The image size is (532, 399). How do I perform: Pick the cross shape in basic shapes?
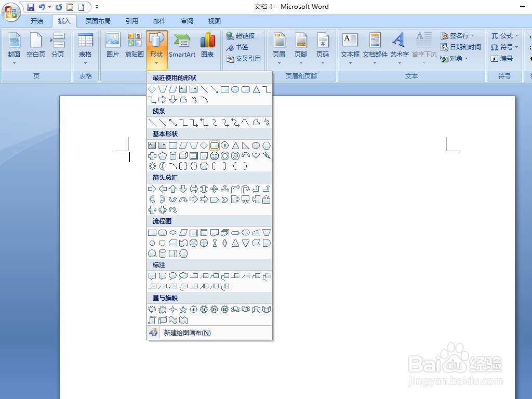152,156
